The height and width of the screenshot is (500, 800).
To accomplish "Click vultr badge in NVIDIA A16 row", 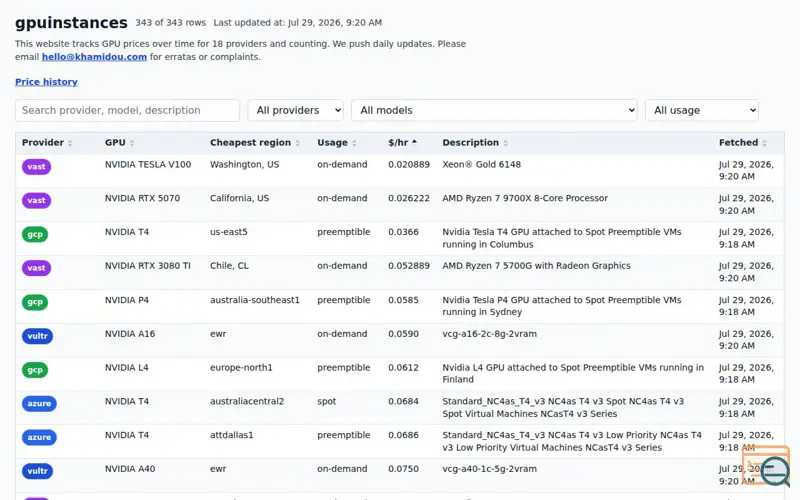I will click(x=37, y=336).
